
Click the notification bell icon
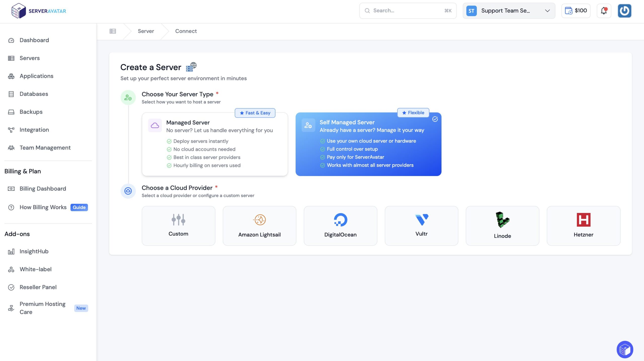[x=604, y=11]
